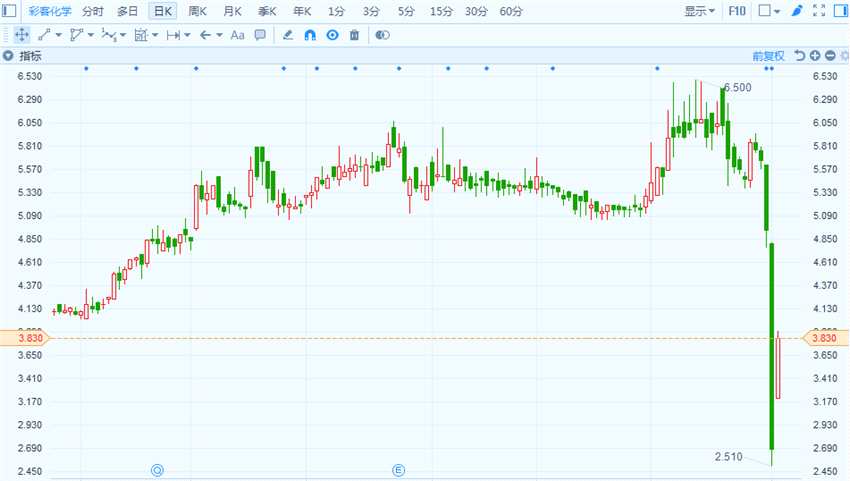Select the 30分 period button
Screen dimensions: 850x481
click(x=476, y=11)
